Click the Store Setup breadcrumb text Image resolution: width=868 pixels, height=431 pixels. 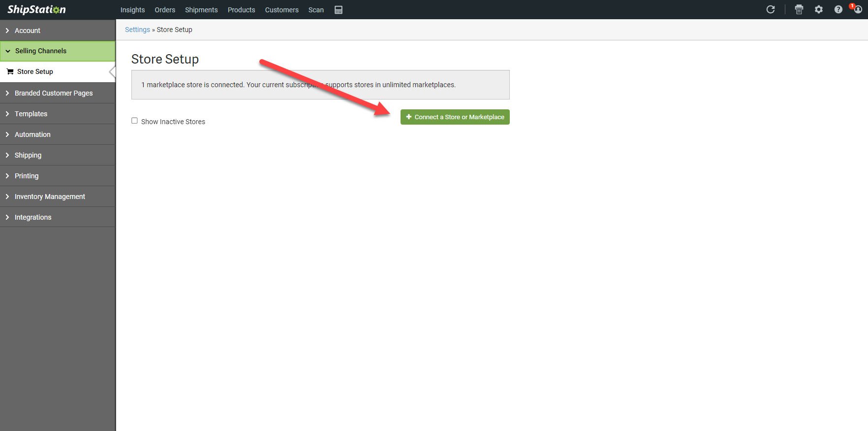pos(174,30)
